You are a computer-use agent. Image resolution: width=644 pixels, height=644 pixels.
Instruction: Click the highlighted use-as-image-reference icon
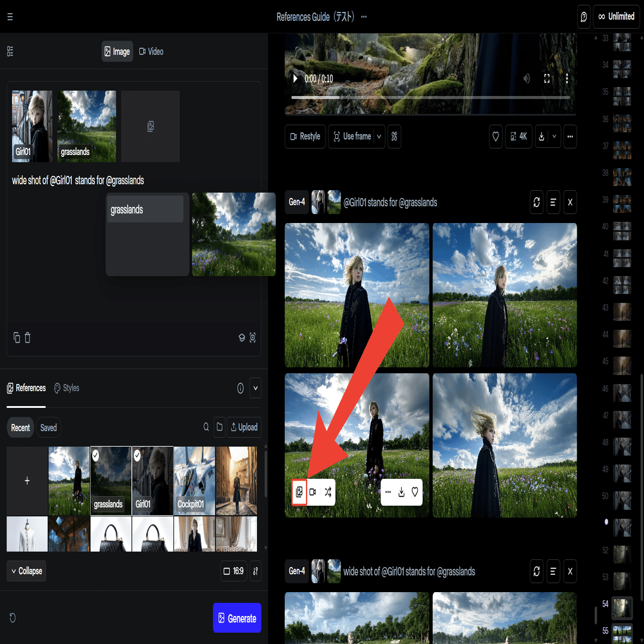click(x=299, y=491)
